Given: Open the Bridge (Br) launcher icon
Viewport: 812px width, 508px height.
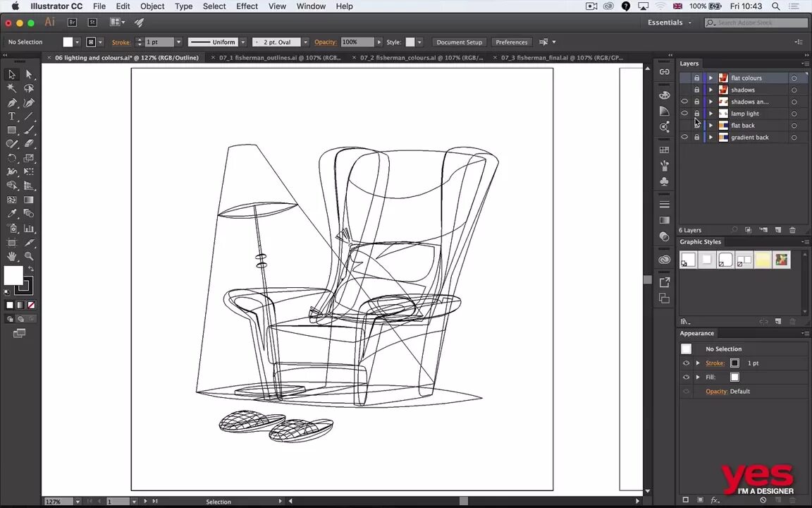Looking at the screenshot, I should pos(72,23).
